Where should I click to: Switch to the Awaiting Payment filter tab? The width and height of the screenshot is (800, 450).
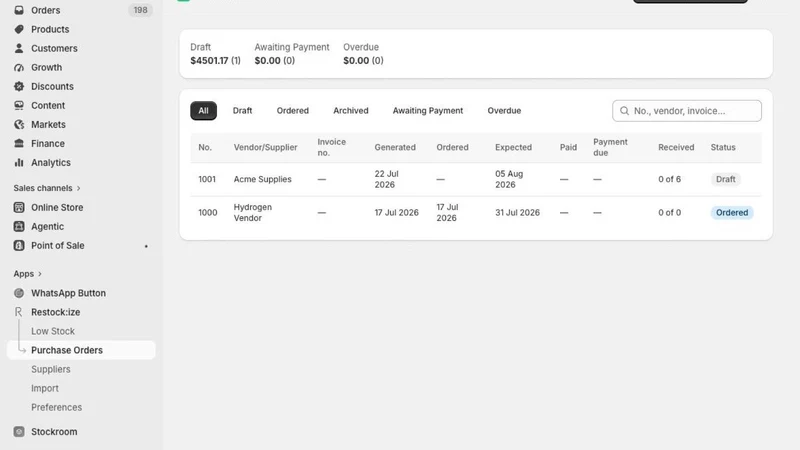pyautogui.click(x=428, y=111)
